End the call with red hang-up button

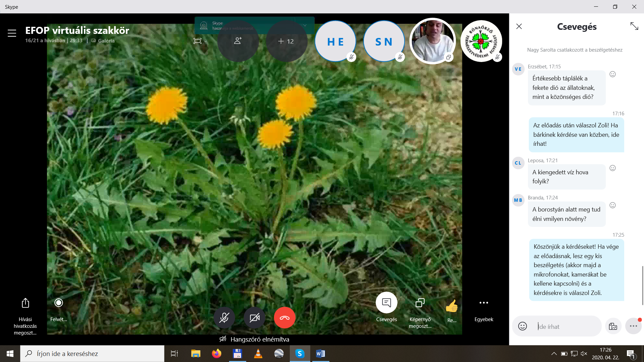(x=285, y=317)
